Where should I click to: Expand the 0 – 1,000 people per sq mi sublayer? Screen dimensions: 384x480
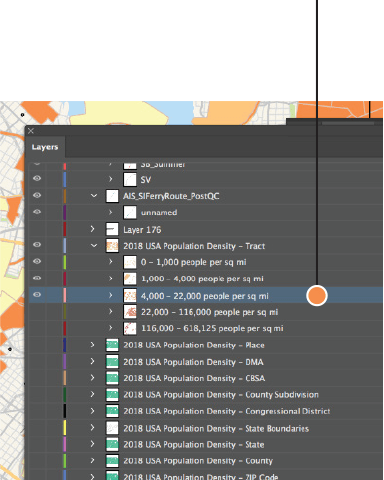click(111, 262)
